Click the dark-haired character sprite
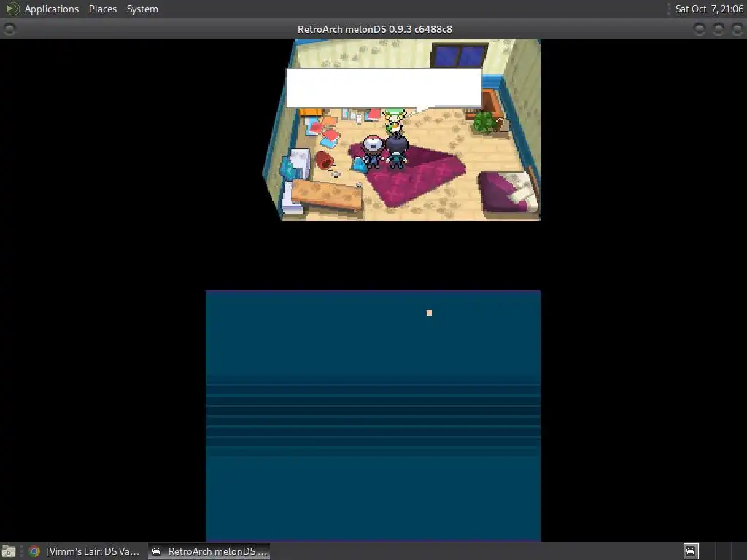747x560 pixels. tap(396, 152)
